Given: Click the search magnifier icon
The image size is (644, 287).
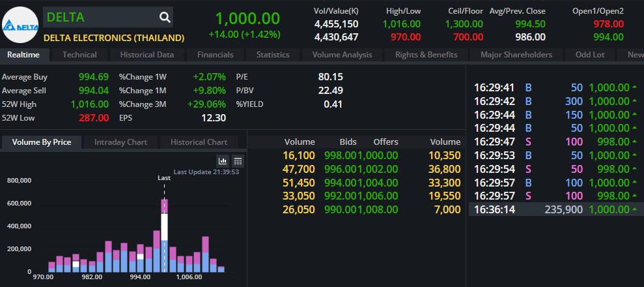Looking at the screenshot, I should [165, 17].
